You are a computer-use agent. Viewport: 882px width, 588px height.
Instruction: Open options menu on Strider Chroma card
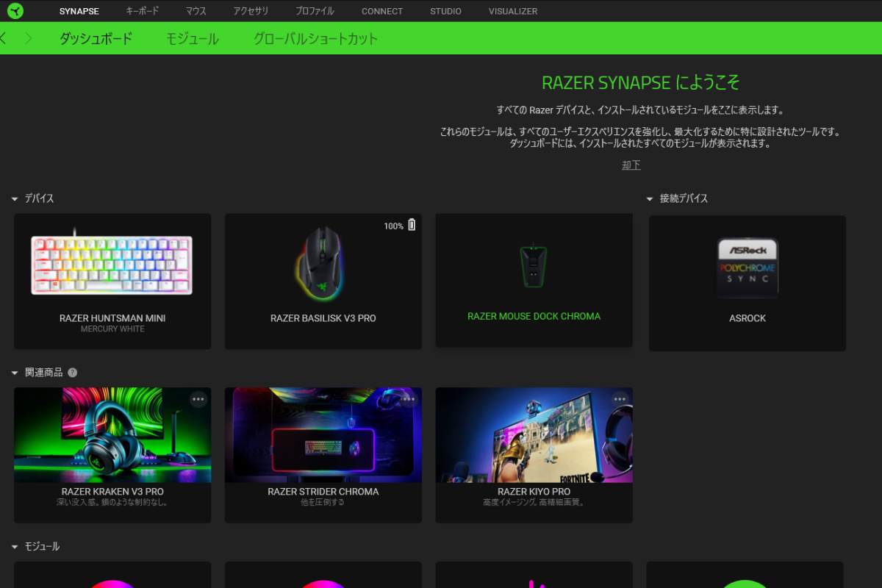click(x=409, y=399)
